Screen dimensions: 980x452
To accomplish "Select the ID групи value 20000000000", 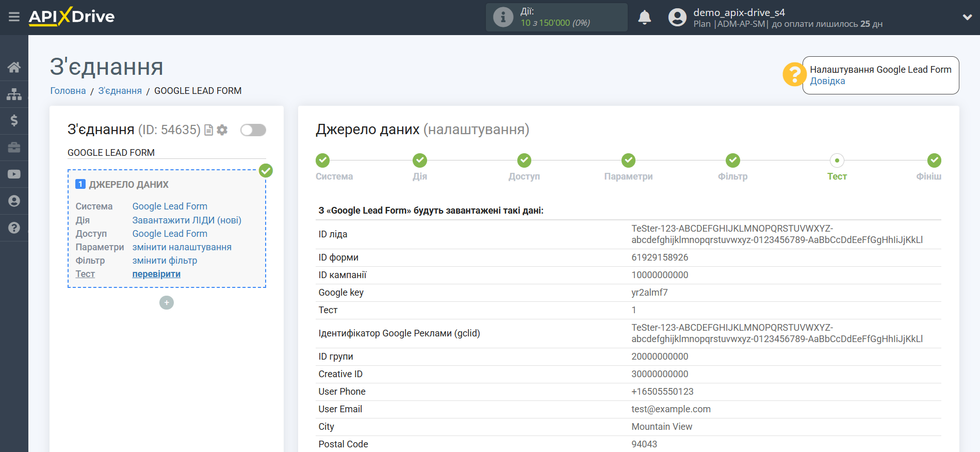I will [x=660, y=357].
